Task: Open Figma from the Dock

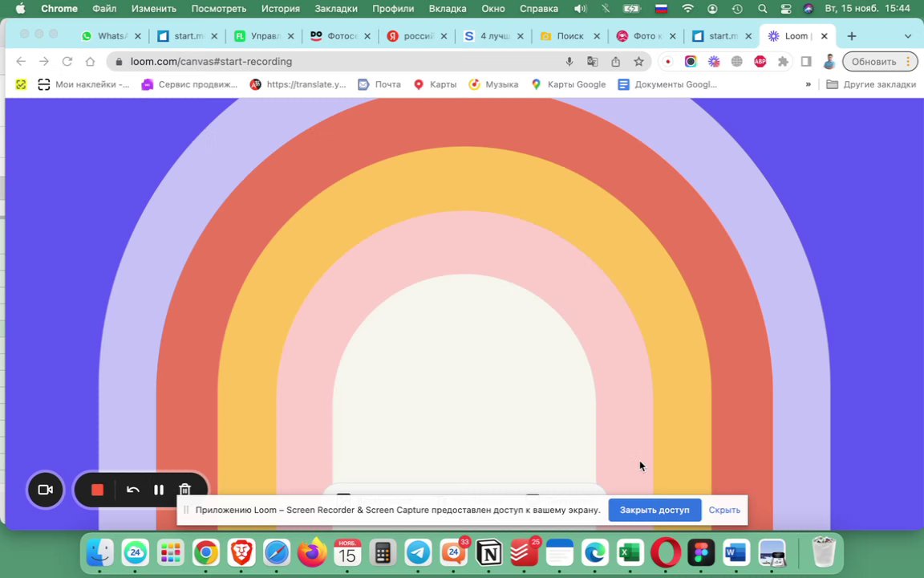Action: [701, 552]
